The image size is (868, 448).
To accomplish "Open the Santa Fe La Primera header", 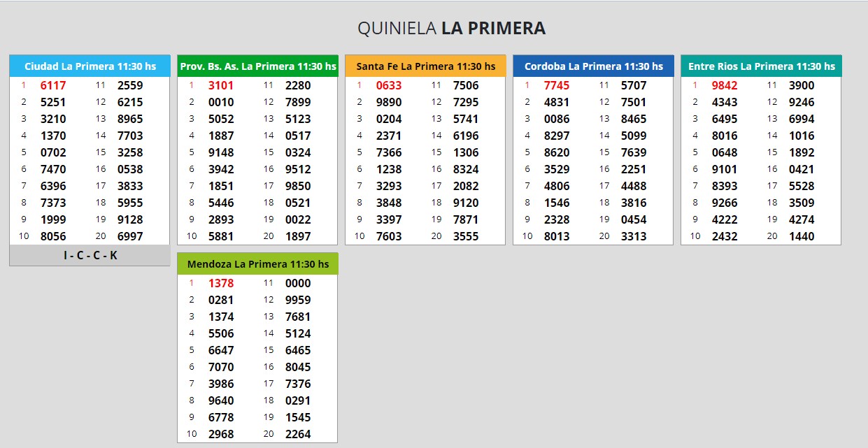I will point(425,66).
